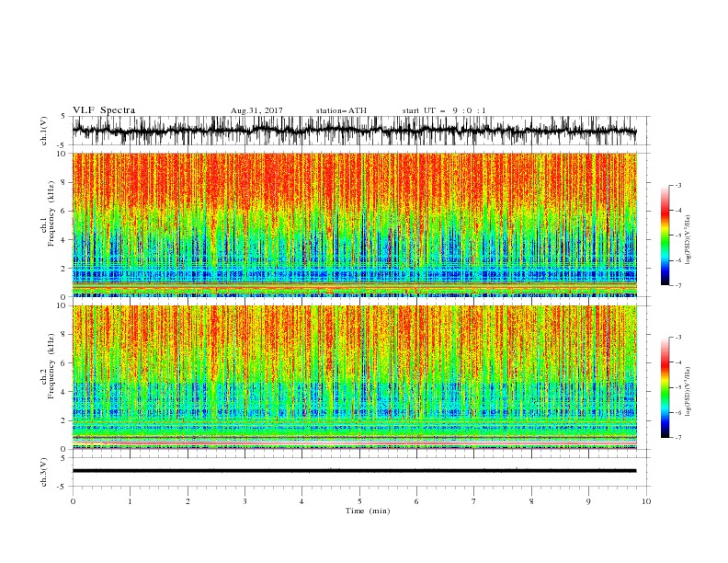Select the date text "Aug.31, 2017"
Image resolution: width=728 pixels, height=563 pixels.
pos(256,110)
